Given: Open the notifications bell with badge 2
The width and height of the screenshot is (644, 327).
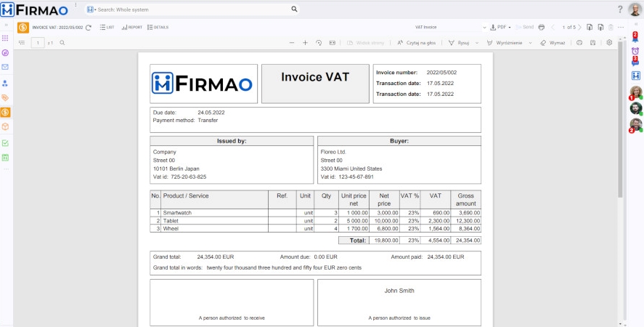Looking at the screenshot, I should point(635,38).
